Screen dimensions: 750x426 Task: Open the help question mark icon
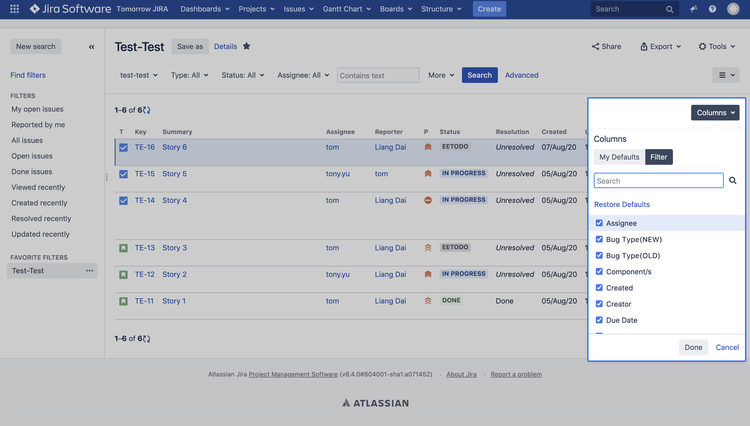[x=713, y=9]
